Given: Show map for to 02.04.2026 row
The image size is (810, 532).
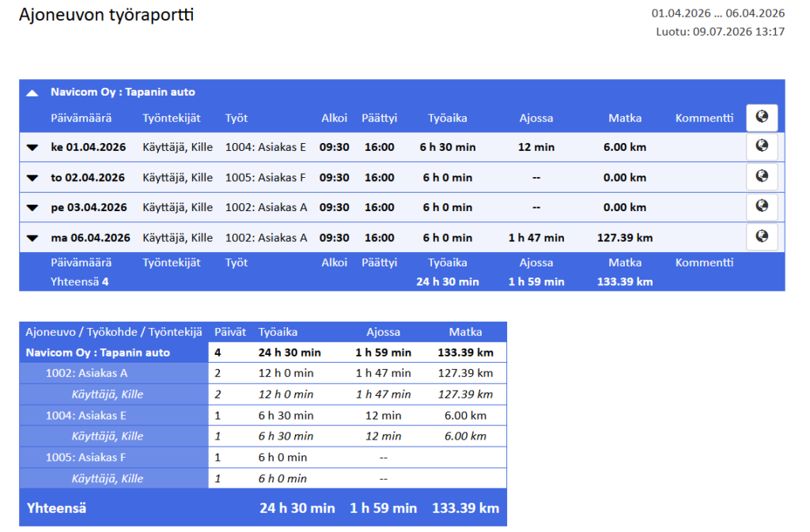Looking at the screenshot, I should [762, 177].
